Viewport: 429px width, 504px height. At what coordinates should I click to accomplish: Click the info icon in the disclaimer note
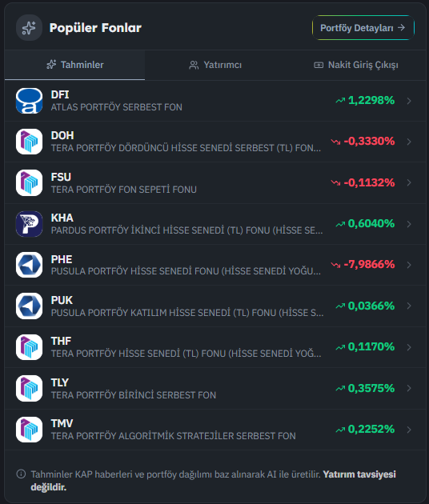(21, 474)
